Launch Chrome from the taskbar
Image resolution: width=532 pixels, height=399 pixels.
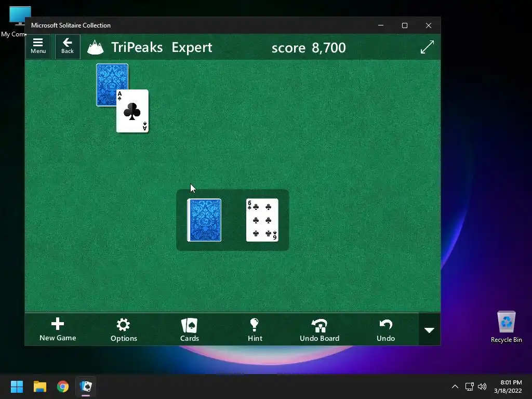tap(63, 387)
